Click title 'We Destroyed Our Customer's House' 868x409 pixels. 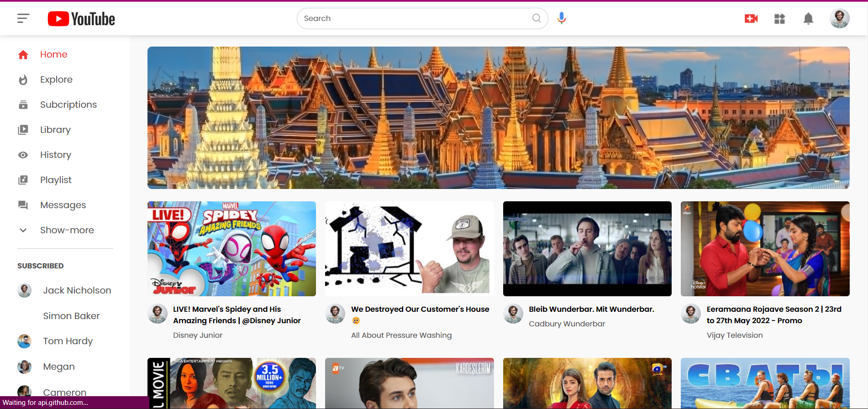(x=420, y=315)
